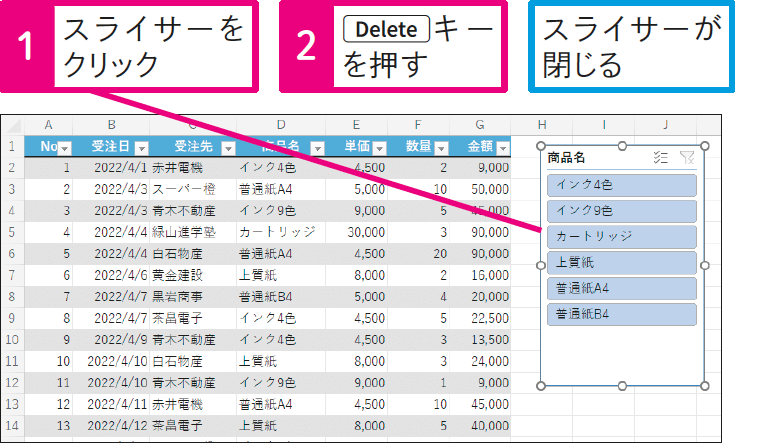The image size is (783, 443).
Task: Open the No column filter dropdown
Action: 66,148
